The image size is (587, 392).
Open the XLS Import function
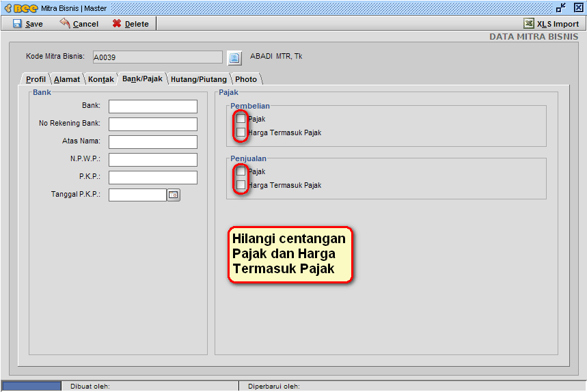(x=551, y=24)
